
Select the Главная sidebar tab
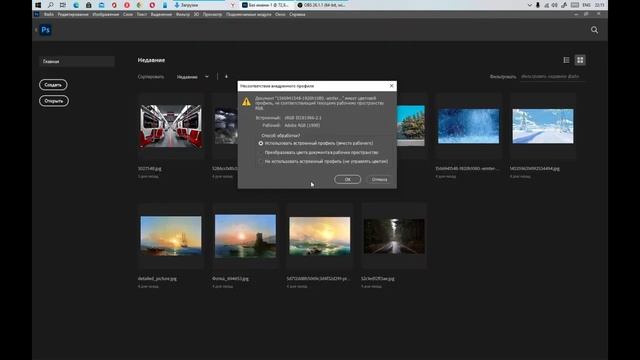tap(77, 61)
